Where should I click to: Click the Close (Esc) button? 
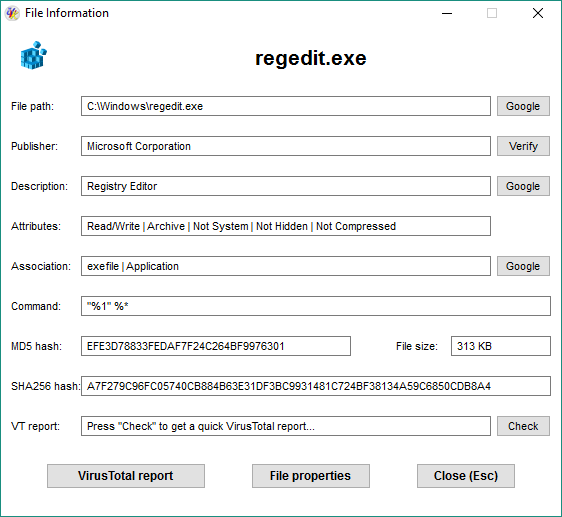466,476
